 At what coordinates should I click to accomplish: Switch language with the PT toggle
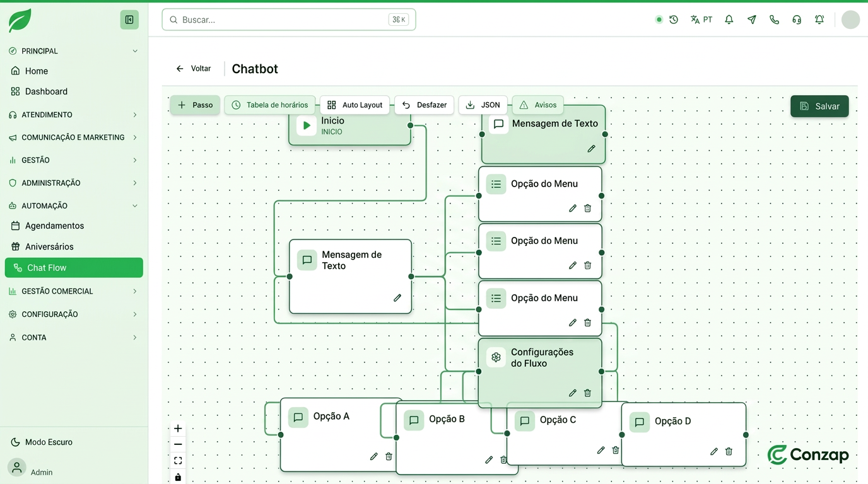pyautogui.click(x=701, y=20)
